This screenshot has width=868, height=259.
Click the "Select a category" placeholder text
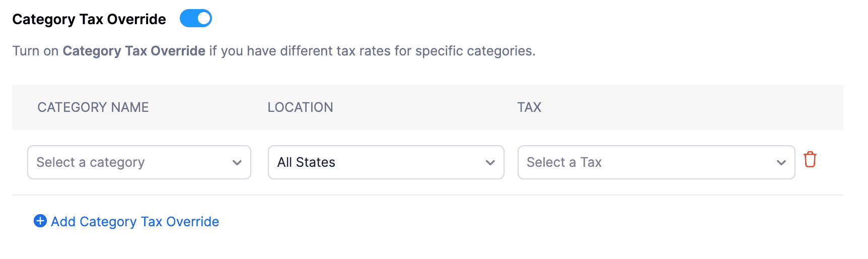point(91,162)
